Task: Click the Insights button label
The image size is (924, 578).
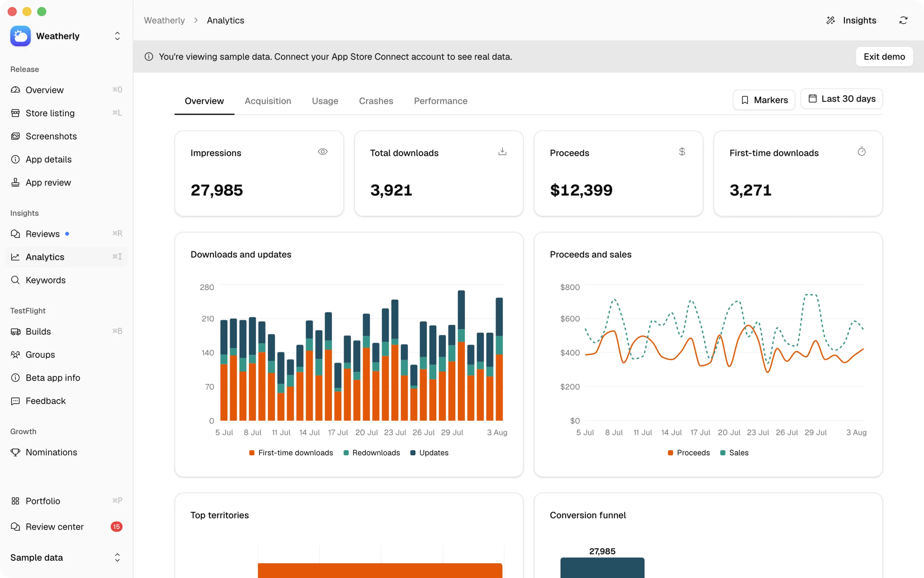Action: [860, 20]
